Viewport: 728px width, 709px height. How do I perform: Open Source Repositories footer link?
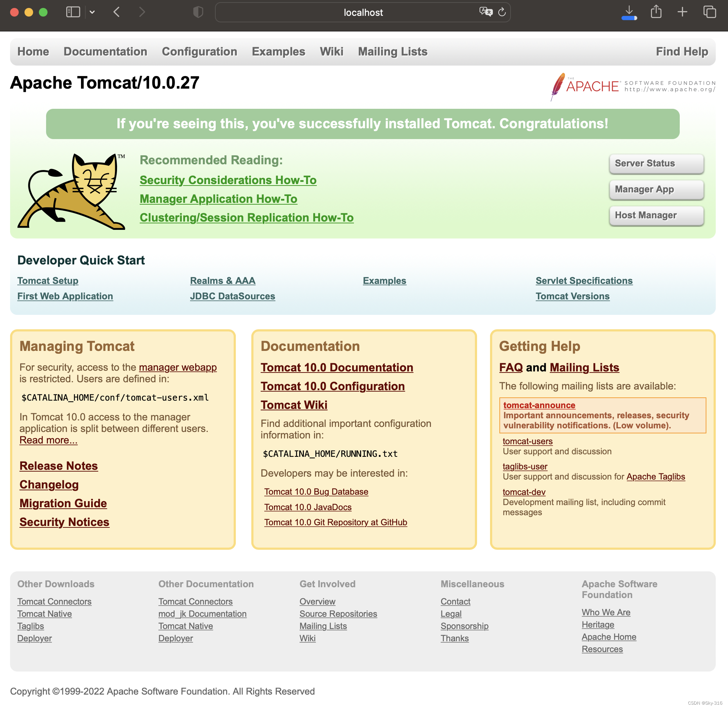coord(338,614)
